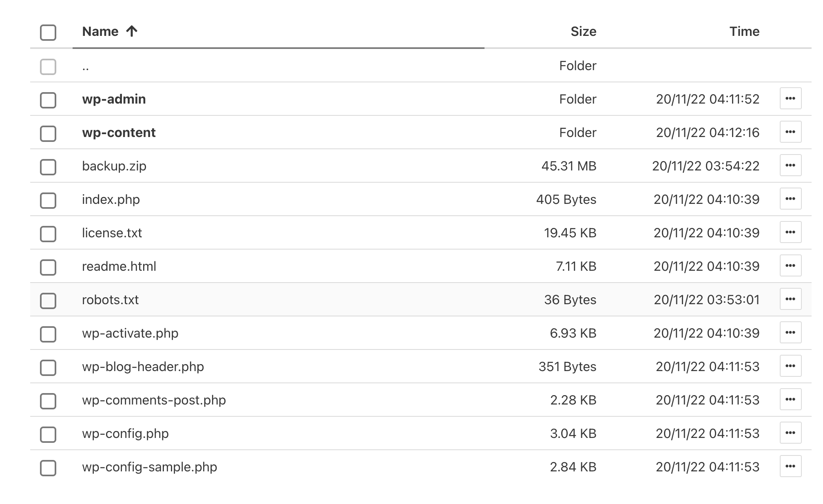The height and width of the screenshot is (504, 823).
Task: Click the license.txt file name
Action: (112, 233)
